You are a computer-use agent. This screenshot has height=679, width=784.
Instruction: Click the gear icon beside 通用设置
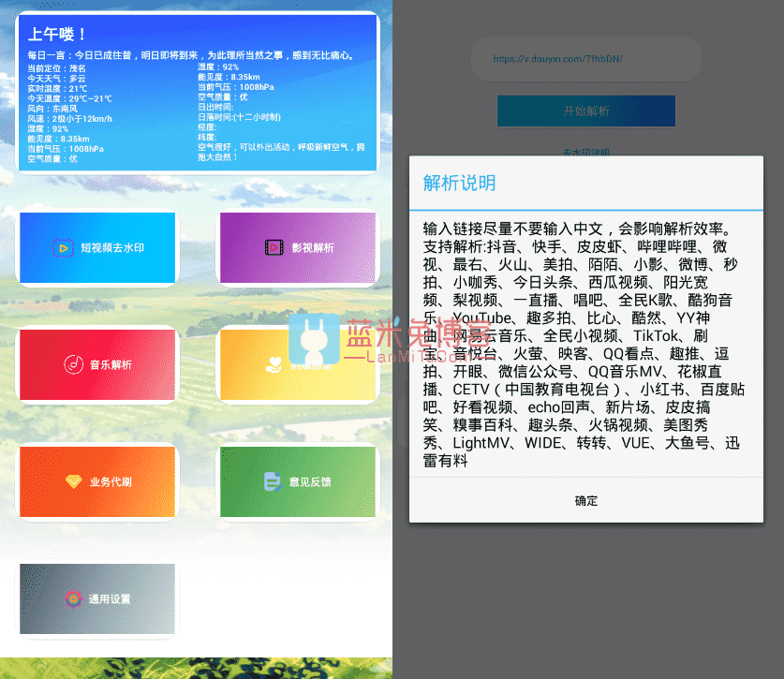(x=73, y=598)
